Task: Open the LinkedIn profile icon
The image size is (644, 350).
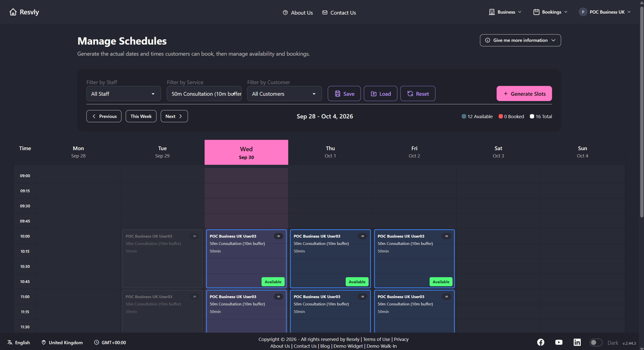Action: [x=577, y=342]
